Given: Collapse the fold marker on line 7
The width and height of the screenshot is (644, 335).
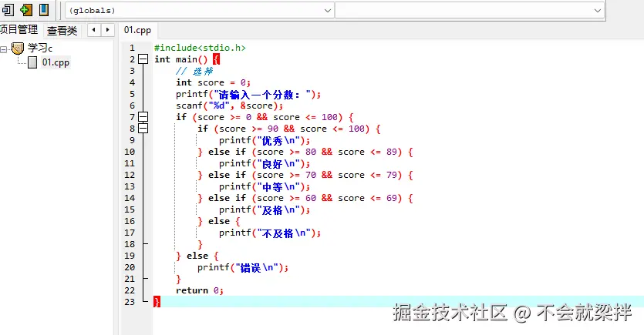Looking at the screenshot, I should (143, 117).
